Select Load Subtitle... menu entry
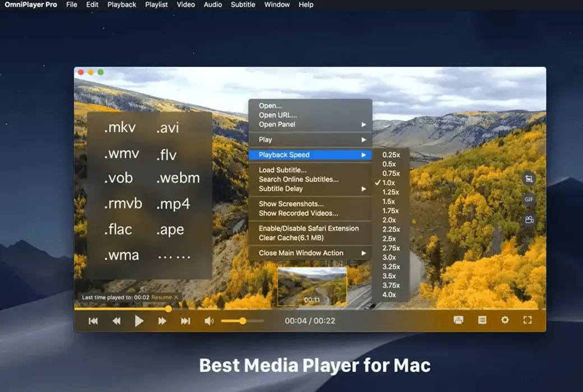Screen dimensions: 583x392 point(310,170)
